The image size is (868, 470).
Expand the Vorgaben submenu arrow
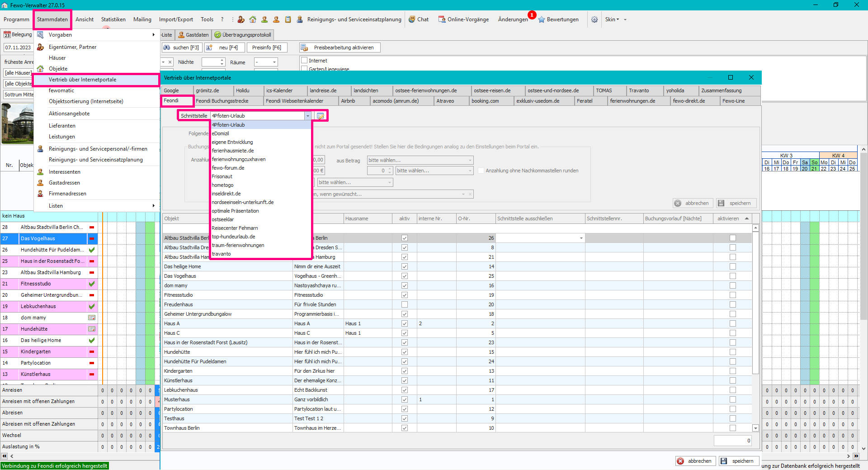[154, 35]
